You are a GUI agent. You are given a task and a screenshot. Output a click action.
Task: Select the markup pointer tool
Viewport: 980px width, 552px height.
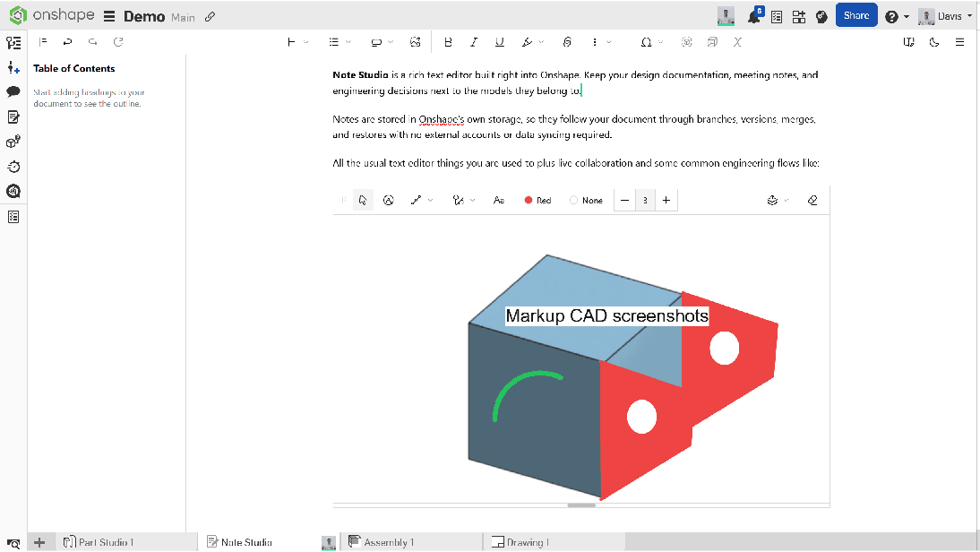[x=363, y=200]
